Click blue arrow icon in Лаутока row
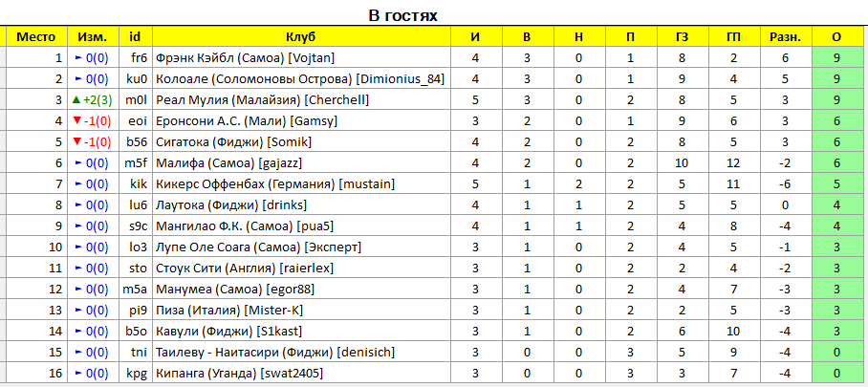 coord(77,204)
